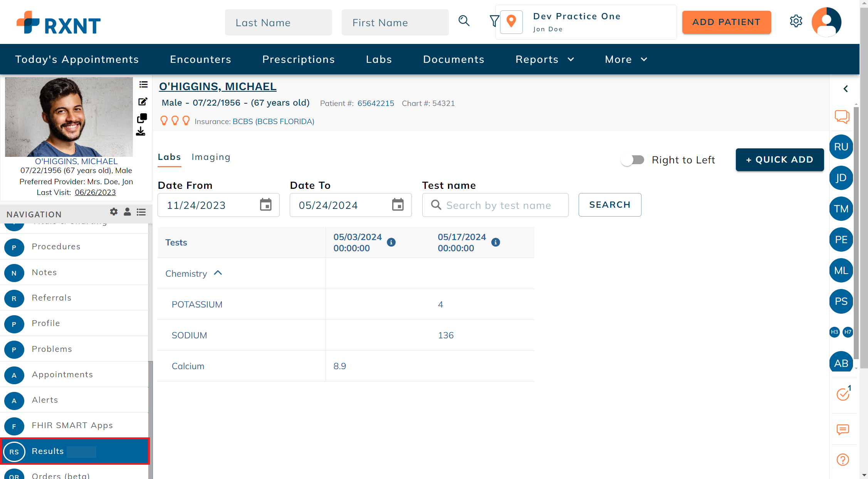The width and height of the screenshot is (868, 479).
Task: Open the messages icon in right sidebar
Action: 843,429
